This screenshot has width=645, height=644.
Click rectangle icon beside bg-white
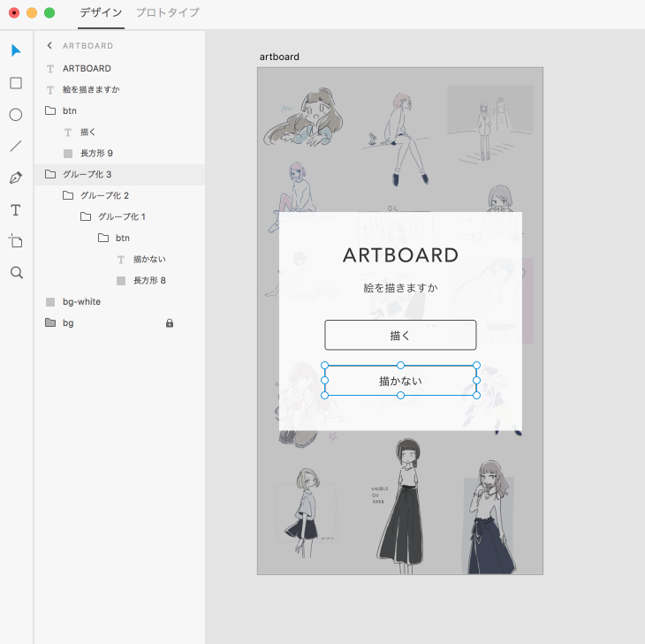[x=50, y=302]
